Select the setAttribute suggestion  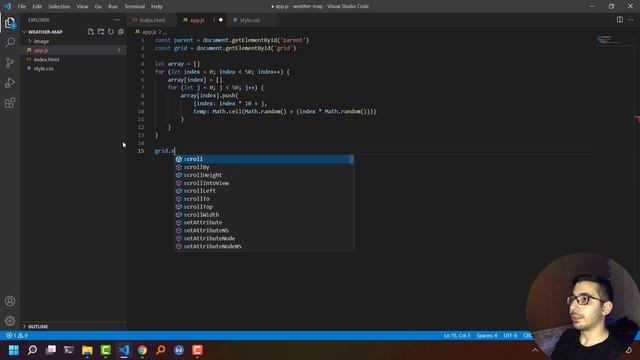[264, 222]
